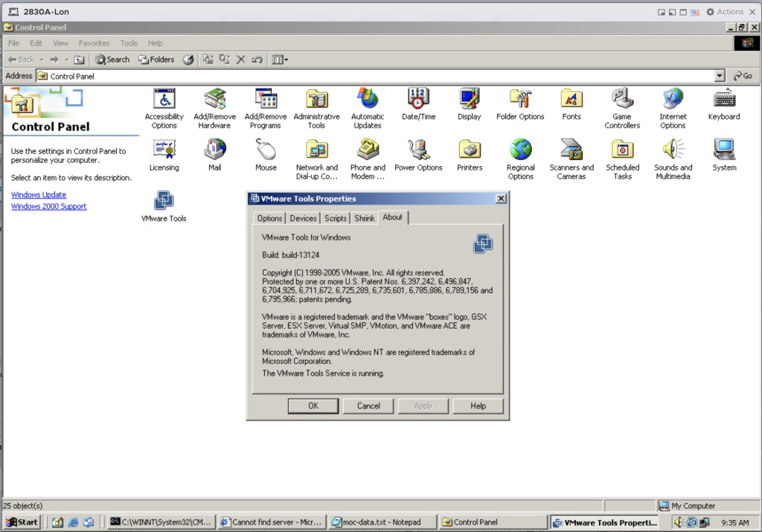762x532 pixels.
Task: Switch to the Options tab
Action: (269, 218)
